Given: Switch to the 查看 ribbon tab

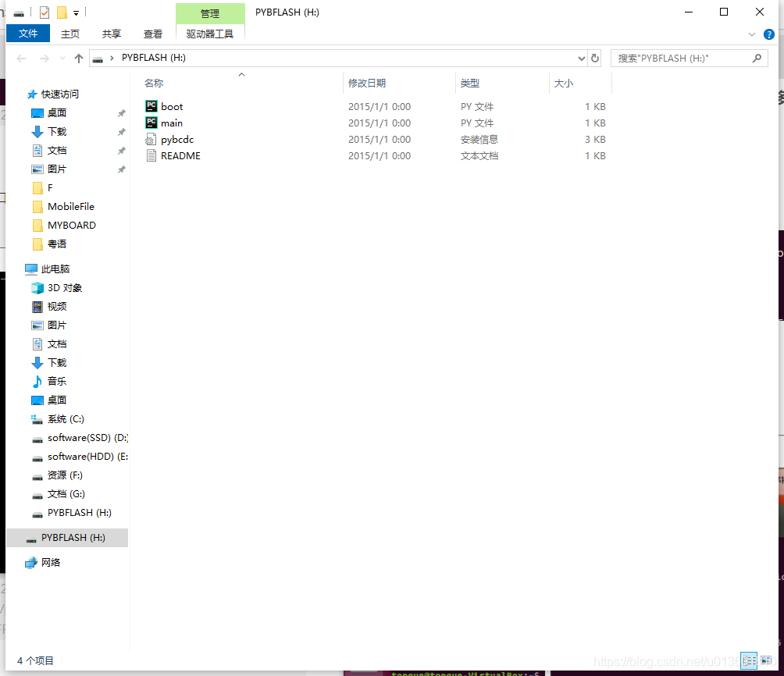Looking at the screenshot, I should point(152,34).
